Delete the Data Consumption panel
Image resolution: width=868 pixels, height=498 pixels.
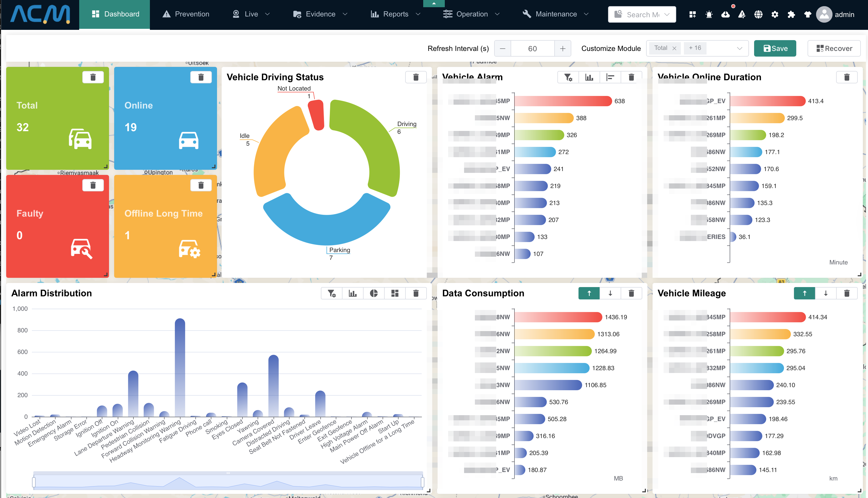coord(631,293)
